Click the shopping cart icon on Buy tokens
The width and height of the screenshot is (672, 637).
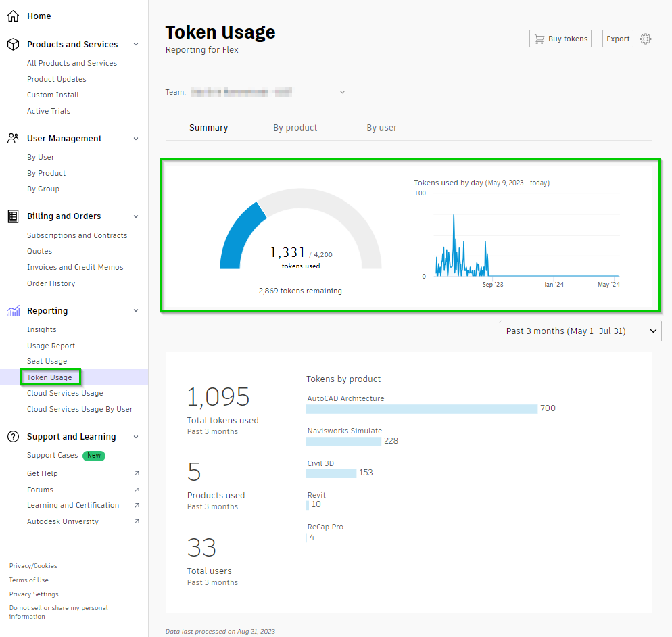pyautogui.click(x=539, y=39)
